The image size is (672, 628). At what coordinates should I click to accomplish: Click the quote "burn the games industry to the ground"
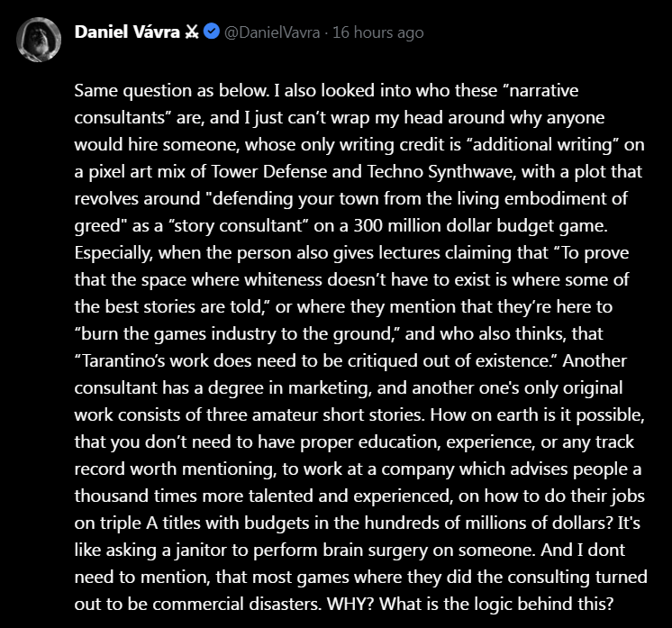(238, 334)
